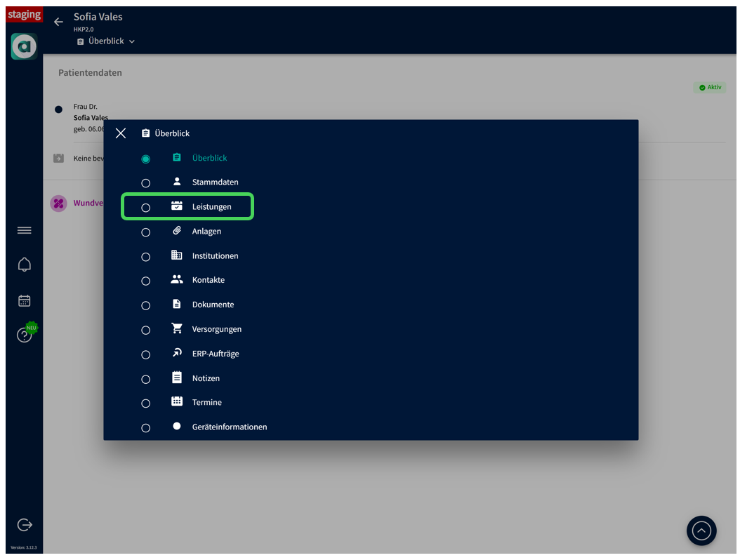This screenshot has width=740, height=560.
Task: Select the Stammdaten radio button
Action: (146, 183)
